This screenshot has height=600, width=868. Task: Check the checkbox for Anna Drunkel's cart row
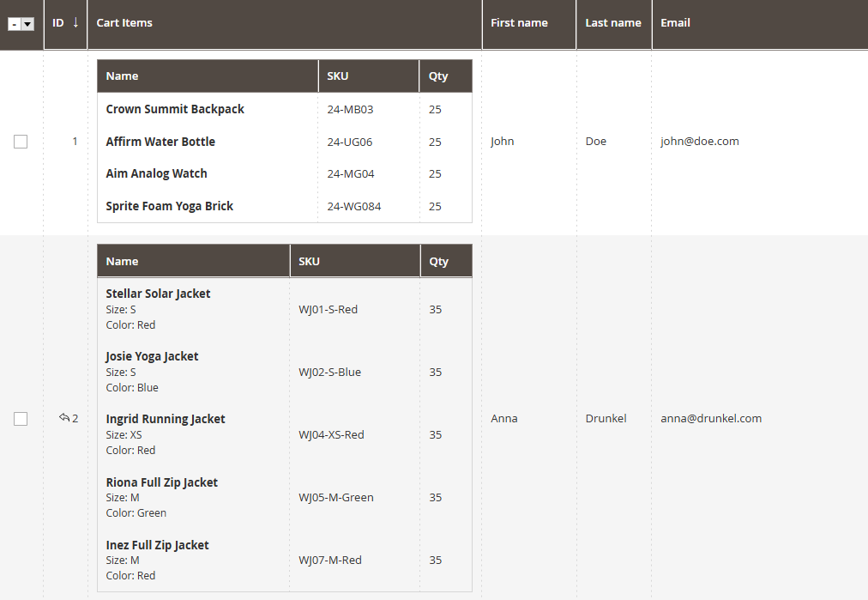coord(21,419)
